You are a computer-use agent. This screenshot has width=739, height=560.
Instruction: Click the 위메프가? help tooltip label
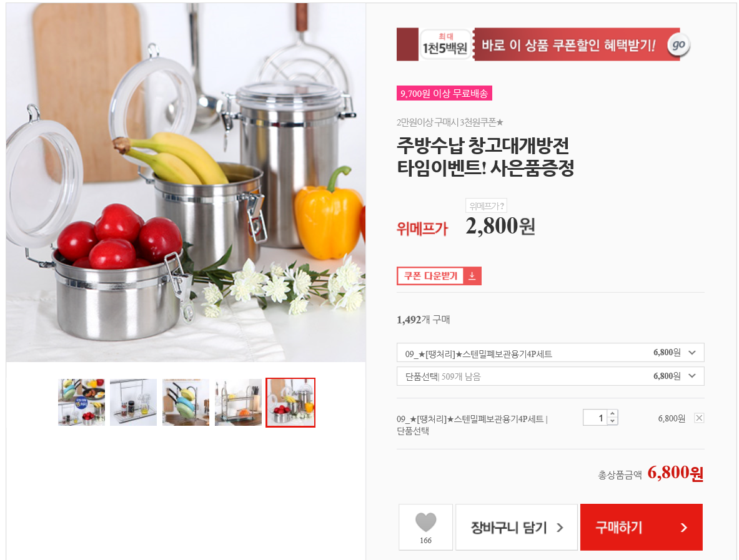[x=487, y=206]
